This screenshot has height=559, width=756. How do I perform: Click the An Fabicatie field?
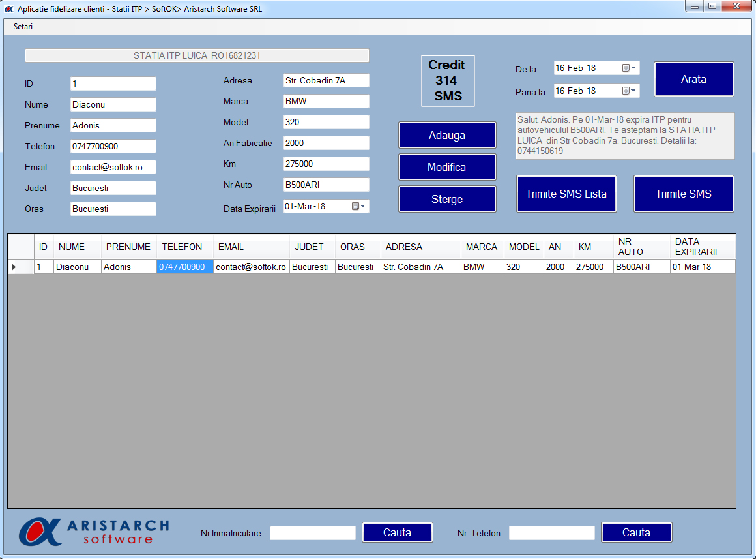[327, 143]
